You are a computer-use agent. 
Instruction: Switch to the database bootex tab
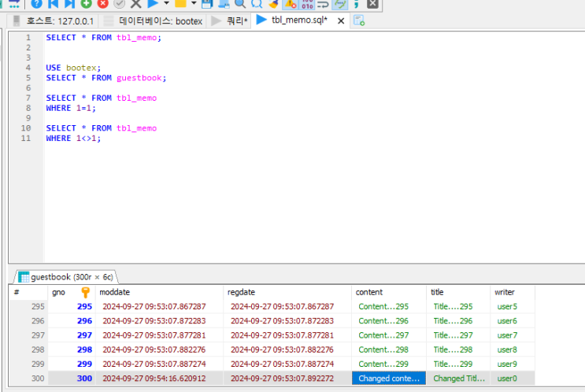coord(154,21)
